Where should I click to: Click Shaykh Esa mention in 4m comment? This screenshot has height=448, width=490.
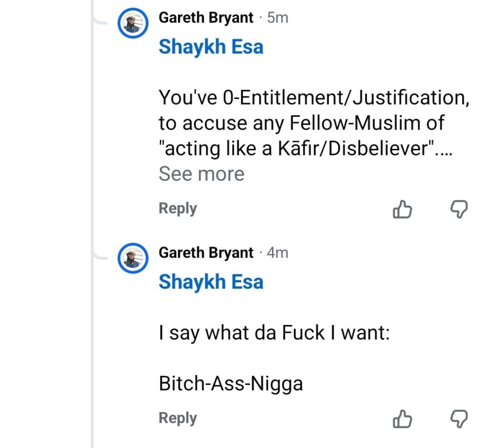211,281
